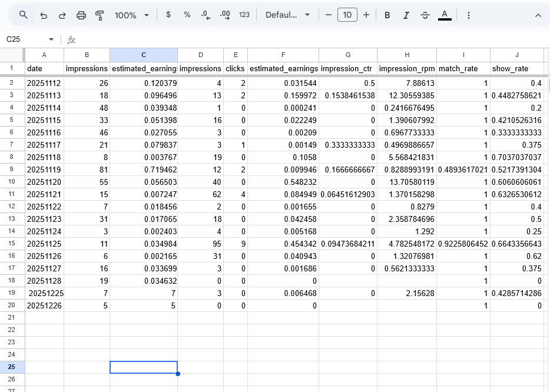Apply percent format icon
This screenshot has height=392, width=550.
coord(187,16)
